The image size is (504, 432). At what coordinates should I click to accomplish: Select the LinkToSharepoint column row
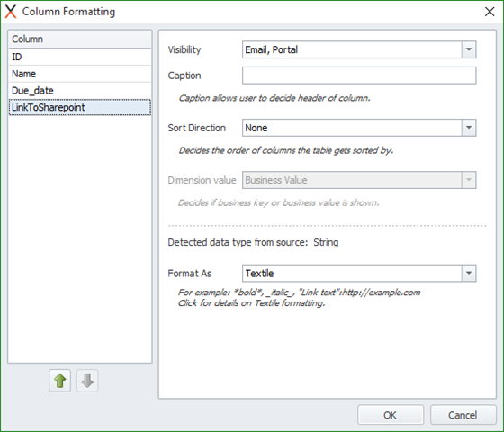pyautogui.click(x=80, y=107)
